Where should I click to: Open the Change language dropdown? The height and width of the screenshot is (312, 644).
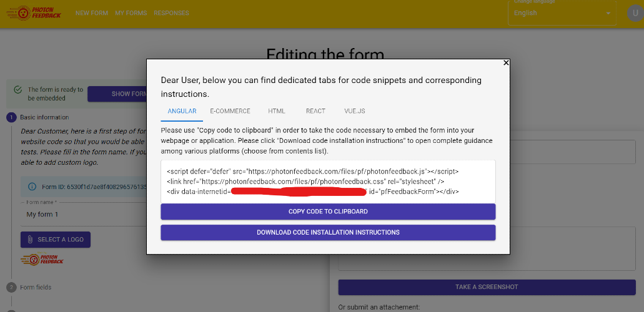click(x=562, y=12)
